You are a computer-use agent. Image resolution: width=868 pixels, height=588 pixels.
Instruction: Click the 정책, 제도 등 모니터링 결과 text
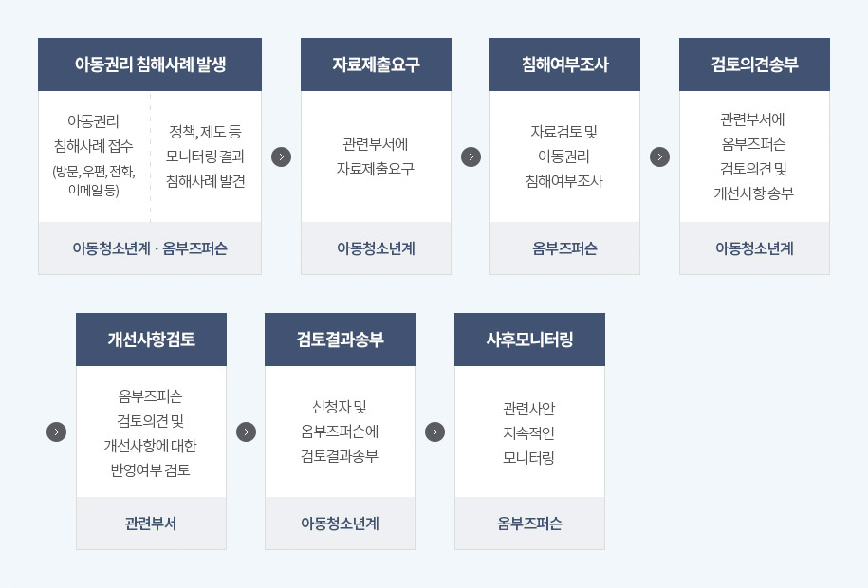click(x=205, y=144)
